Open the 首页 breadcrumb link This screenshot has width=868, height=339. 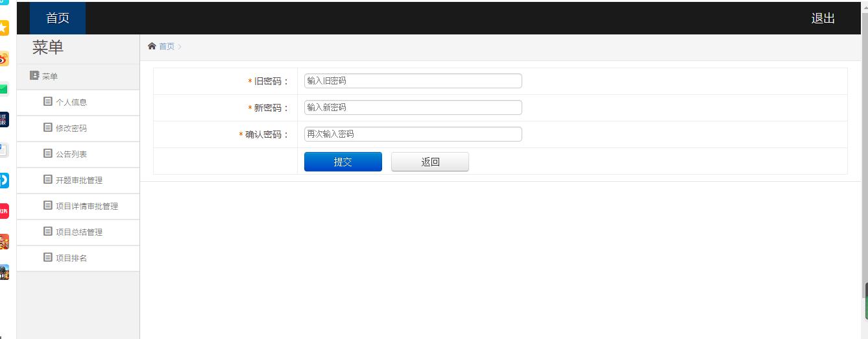point(167,46)
